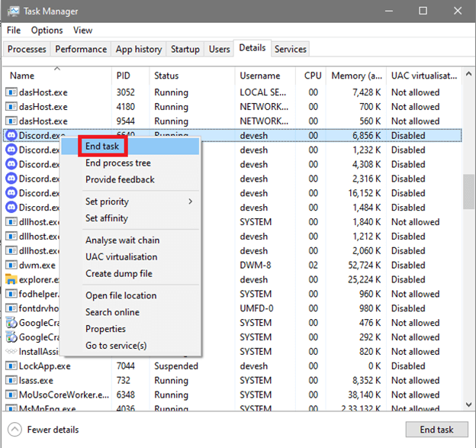Image resolution: width=476 pixels, height=448 pixels.
Task: Click the dwm.exe process icon
Action: 11,265
